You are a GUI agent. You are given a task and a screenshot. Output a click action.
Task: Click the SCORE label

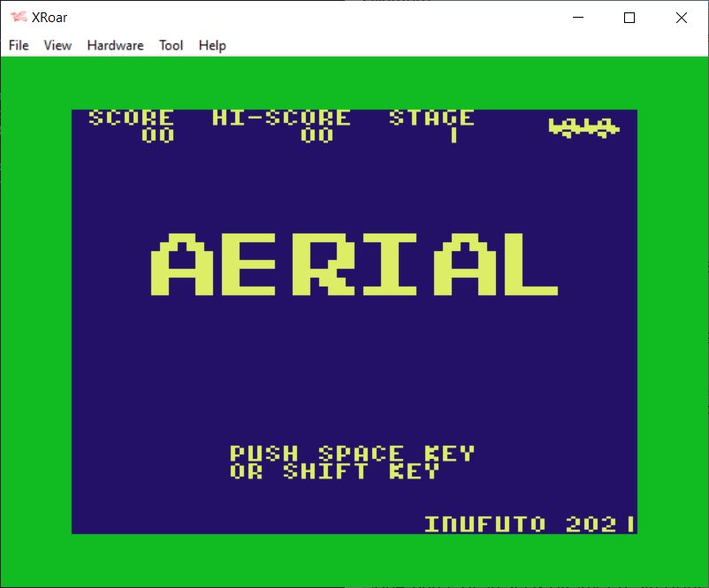click(x=131, y=118)
